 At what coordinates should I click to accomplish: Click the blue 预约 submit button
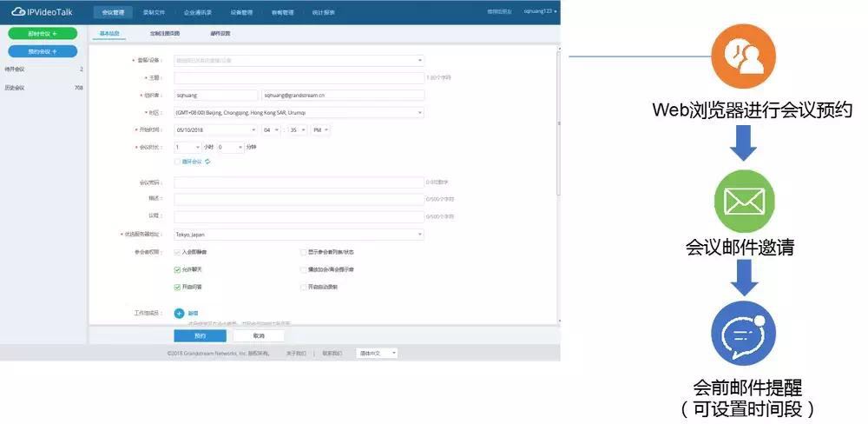tap(200, 336)
